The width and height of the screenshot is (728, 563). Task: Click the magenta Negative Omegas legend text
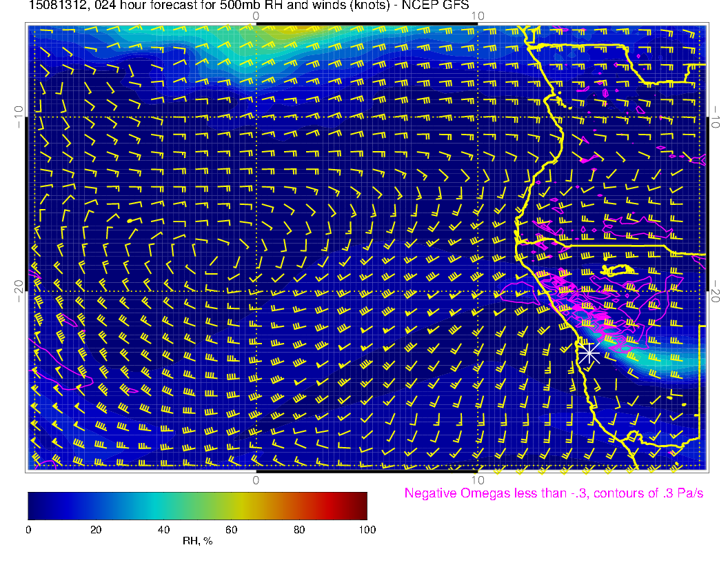coord(554,493)
